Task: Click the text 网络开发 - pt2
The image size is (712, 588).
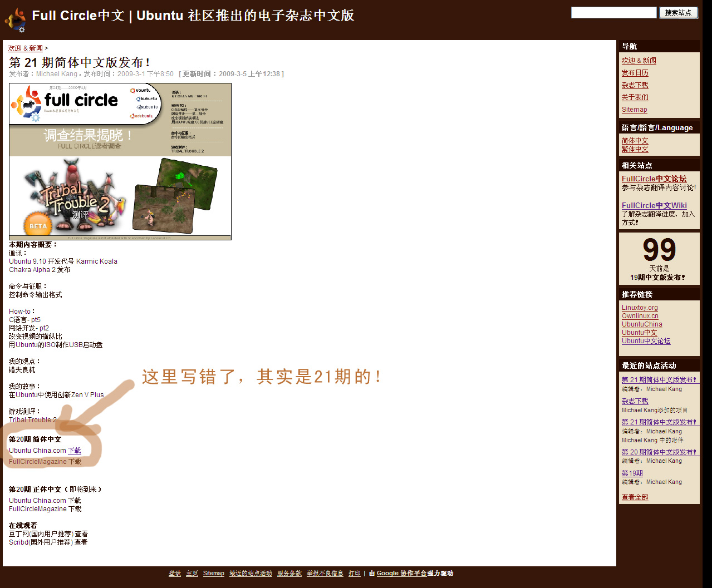Action: (29, 328)
